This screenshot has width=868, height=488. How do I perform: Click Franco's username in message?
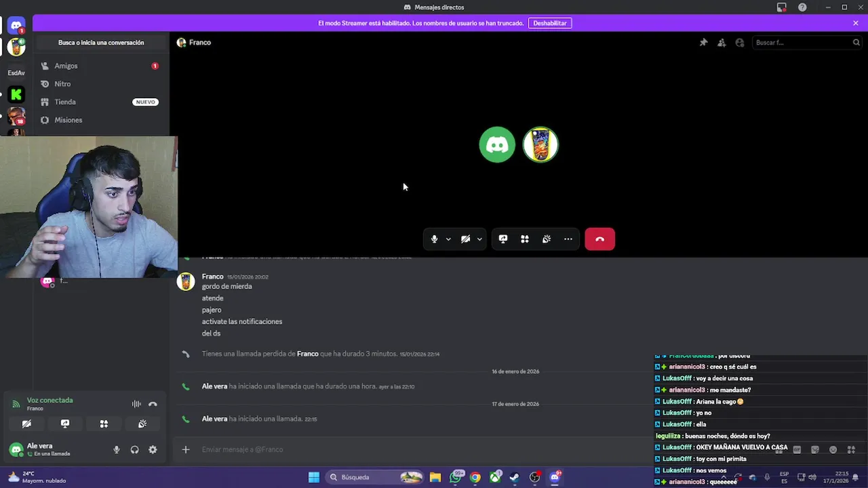212,277
